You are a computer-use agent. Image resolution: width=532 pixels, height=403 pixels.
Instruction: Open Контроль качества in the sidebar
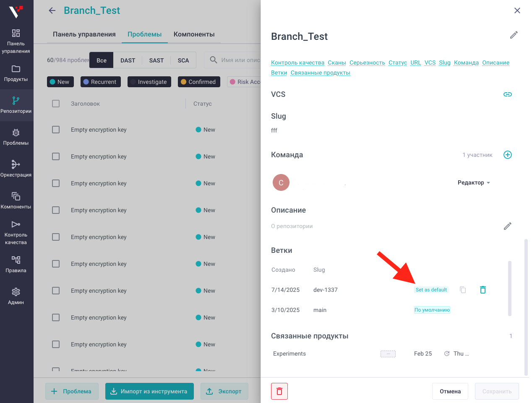click(x=16, y=233)
